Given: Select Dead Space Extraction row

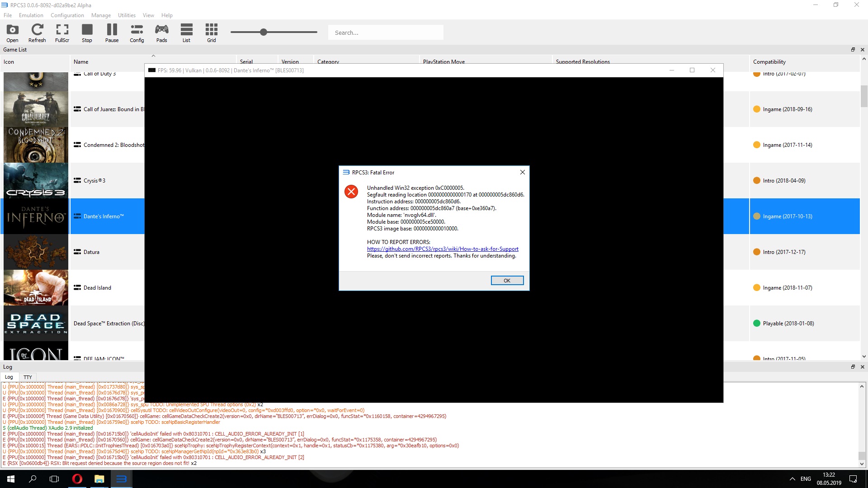Looking at the screenshot, I should (x=109, y=323).
